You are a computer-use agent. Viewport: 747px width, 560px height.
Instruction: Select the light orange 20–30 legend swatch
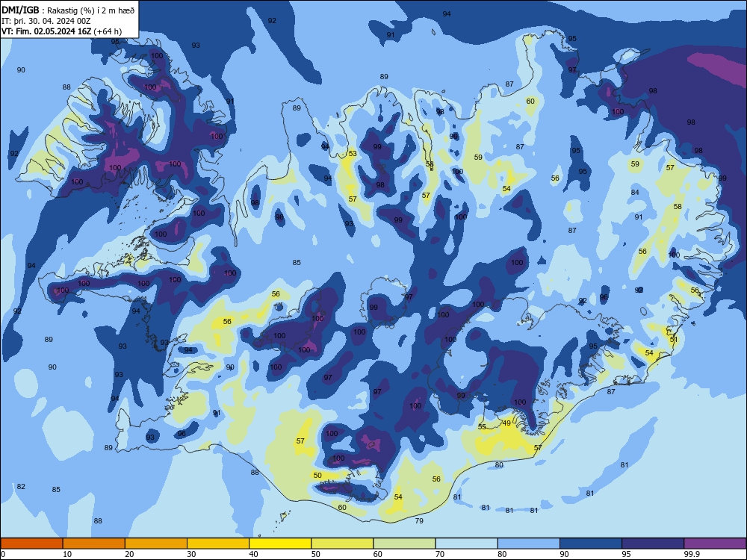[156, 544]
